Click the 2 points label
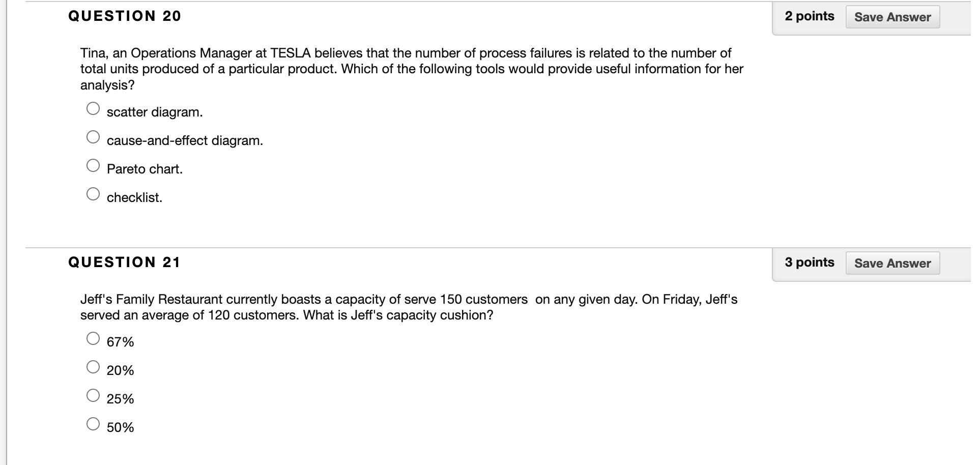980x465 pixels. pos(809,16)
